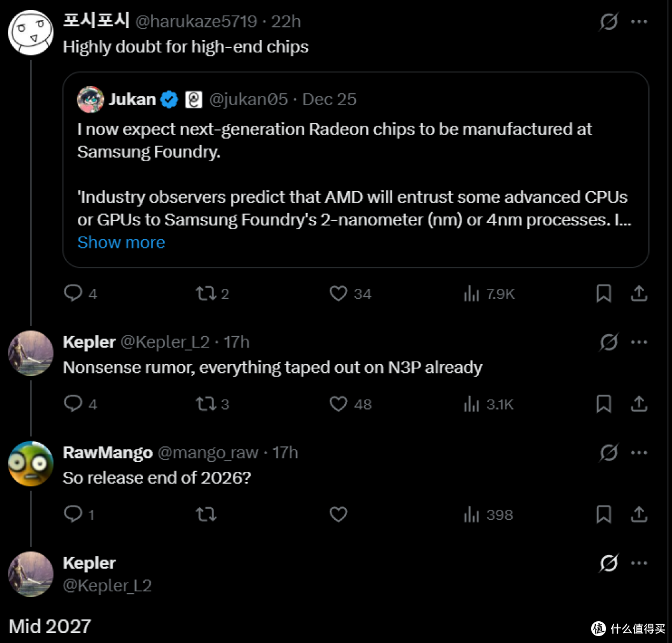Click RawMango's zombie avatar picture

pos(31,464)
